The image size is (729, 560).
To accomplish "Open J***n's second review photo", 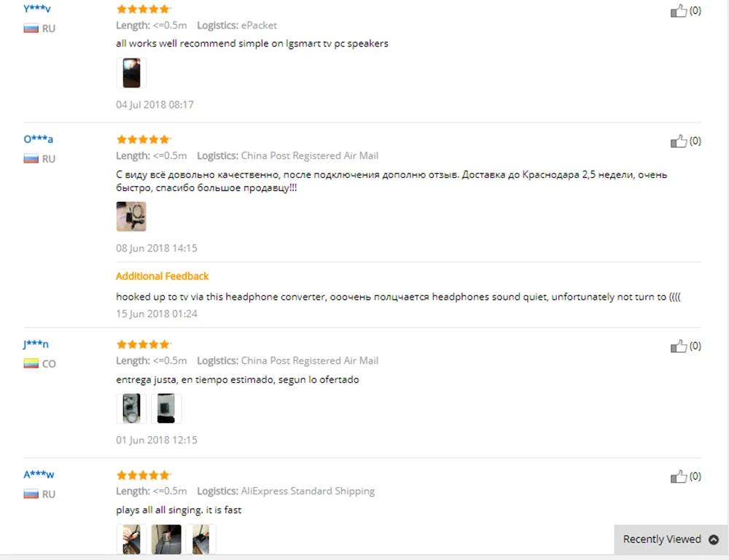I will [x=166, y=408].
